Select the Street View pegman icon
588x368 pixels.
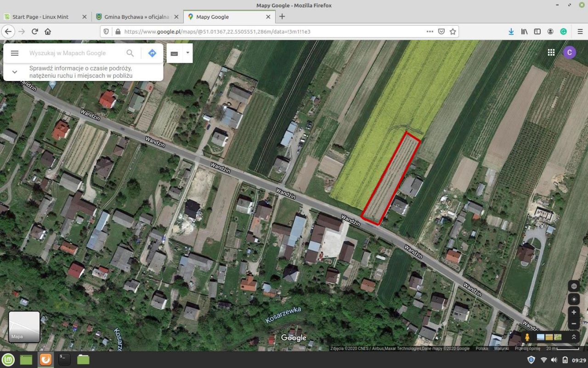pos(527,337)
